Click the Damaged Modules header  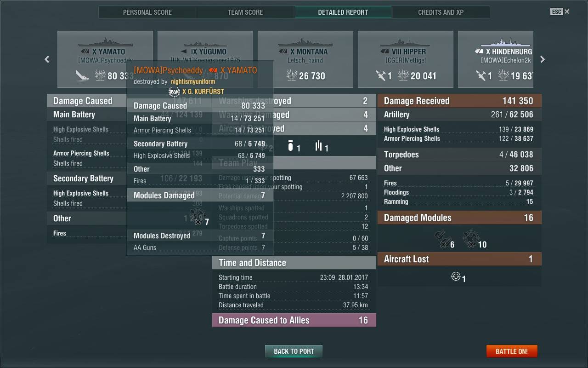459,218
